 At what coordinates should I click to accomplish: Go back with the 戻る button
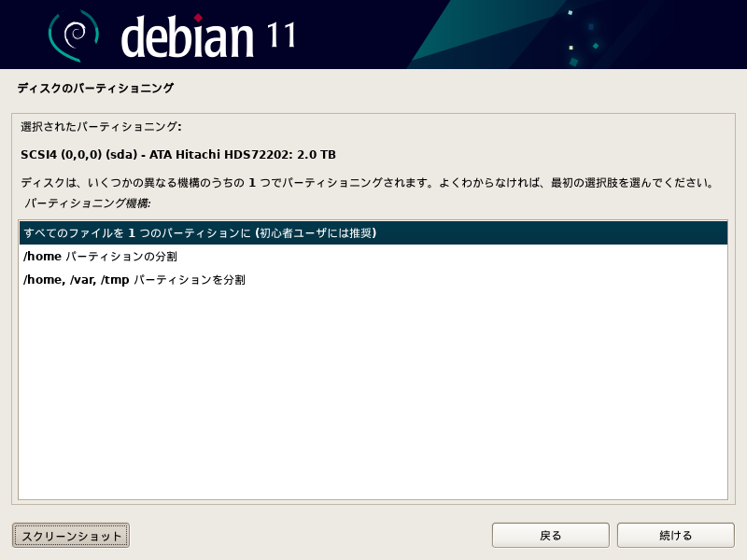click(x=551, y=536)
